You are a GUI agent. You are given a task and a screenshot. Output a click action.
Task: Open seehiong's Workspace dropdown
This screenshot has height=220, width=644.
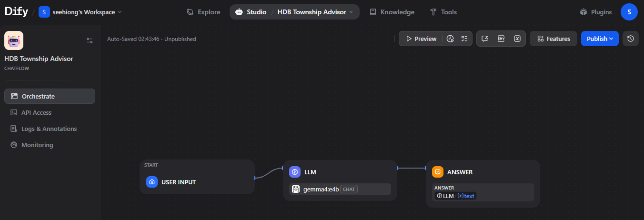tap(80, 12)
